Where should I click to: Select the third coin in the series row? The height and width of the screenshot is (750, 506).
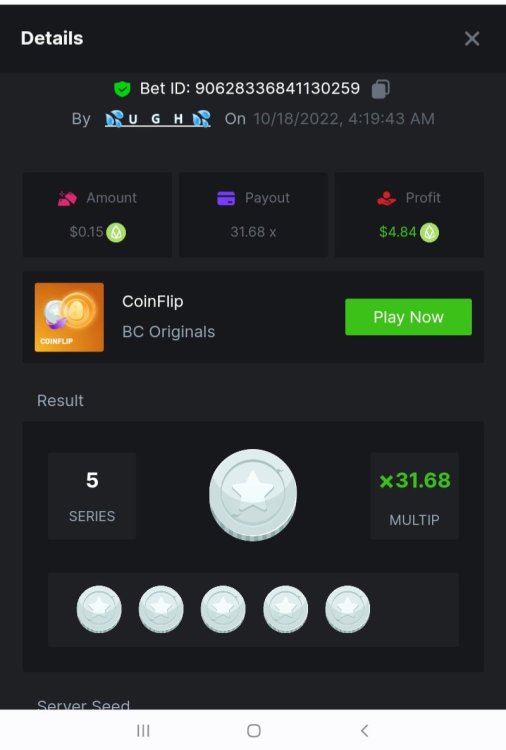click(x=223, y=609)
